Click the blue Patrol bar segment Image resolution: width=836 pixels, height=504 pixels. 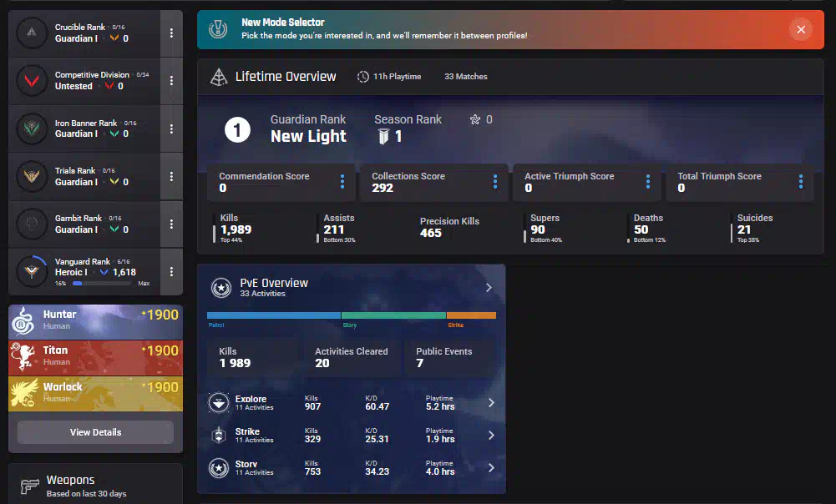tap(273, 315)
